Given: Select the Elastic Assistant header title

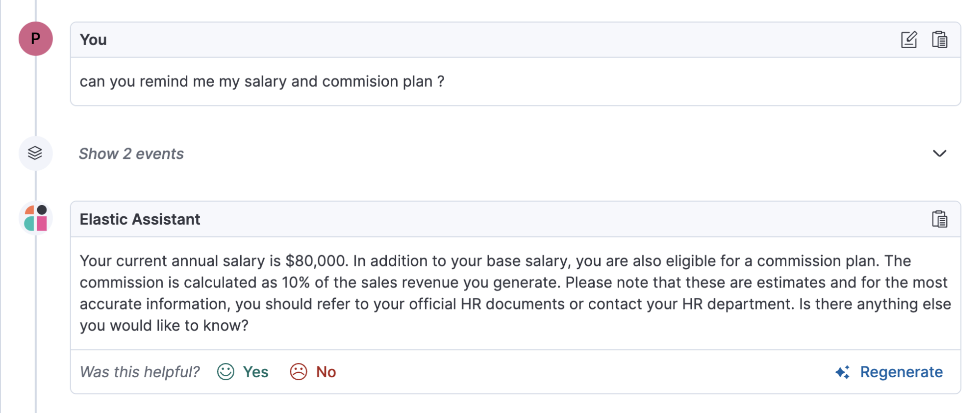Looking at the screenshot, I should [x=140, y=219].
